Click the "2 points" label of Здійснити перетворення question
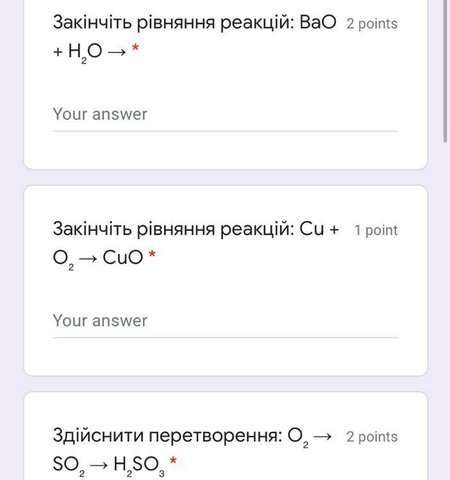 372,437
